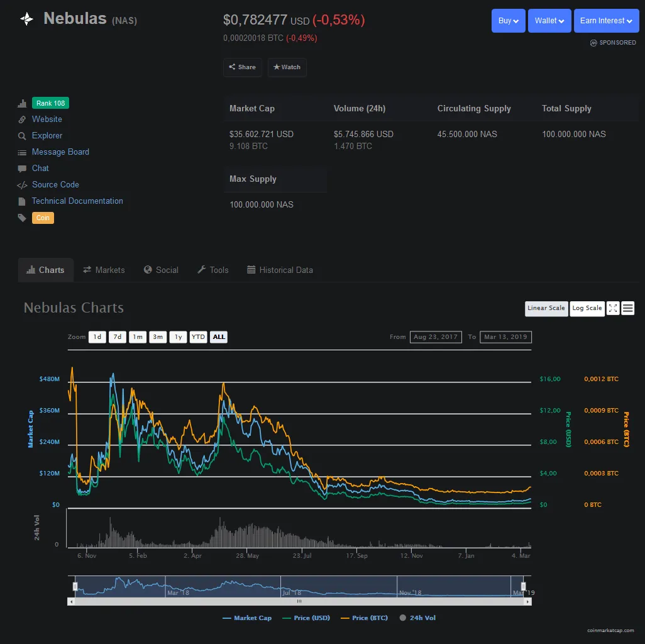Open fullscreen chart view icon
645x644 pixels.
click(x=613, y=308)
